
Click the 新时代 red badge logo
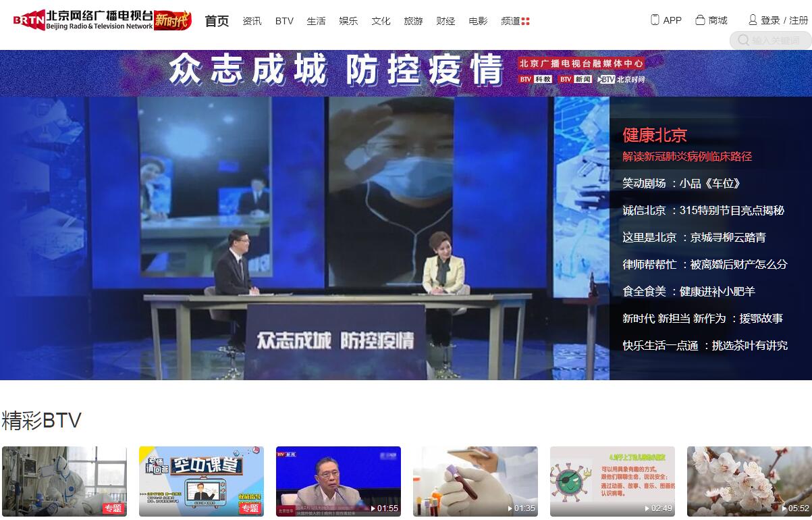(172, 20)
